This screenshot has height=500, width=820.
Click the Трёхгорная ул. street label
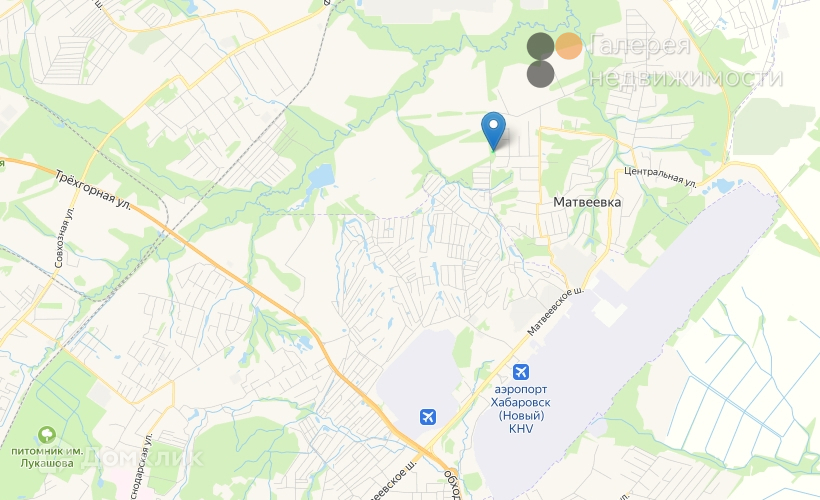coord(93,190)
